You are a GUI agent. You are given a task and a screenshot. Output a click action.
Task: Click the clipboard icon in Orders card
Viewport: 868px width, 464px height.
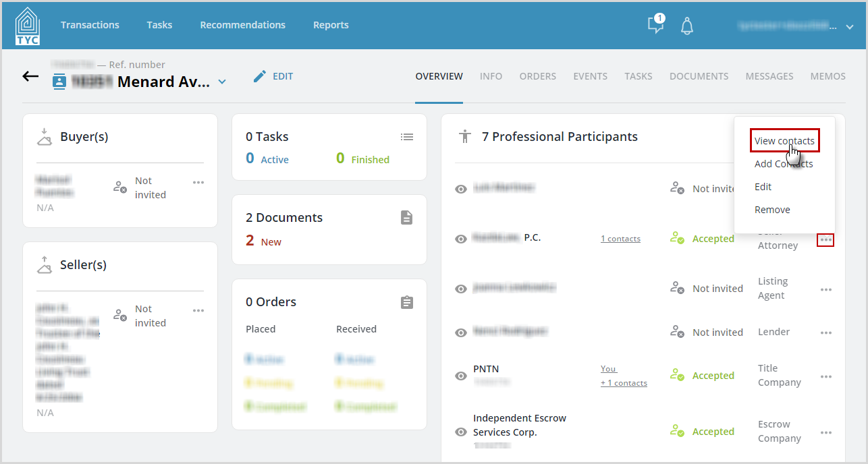[x=406, y=302]
